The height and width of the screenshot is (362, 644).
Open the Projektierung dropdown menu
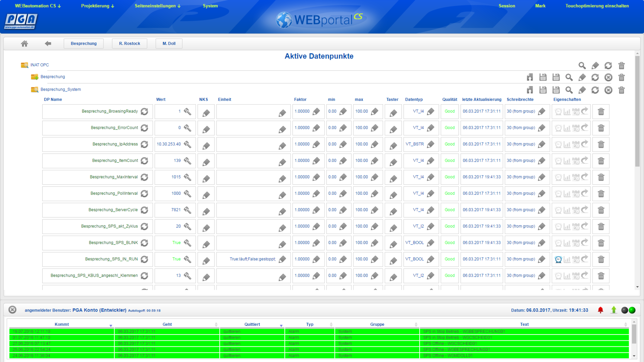coord(97,6)
